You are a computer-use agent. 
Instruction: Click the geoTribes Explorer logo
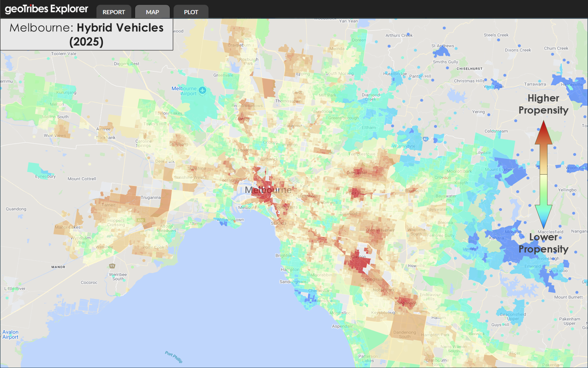point(47,9)
